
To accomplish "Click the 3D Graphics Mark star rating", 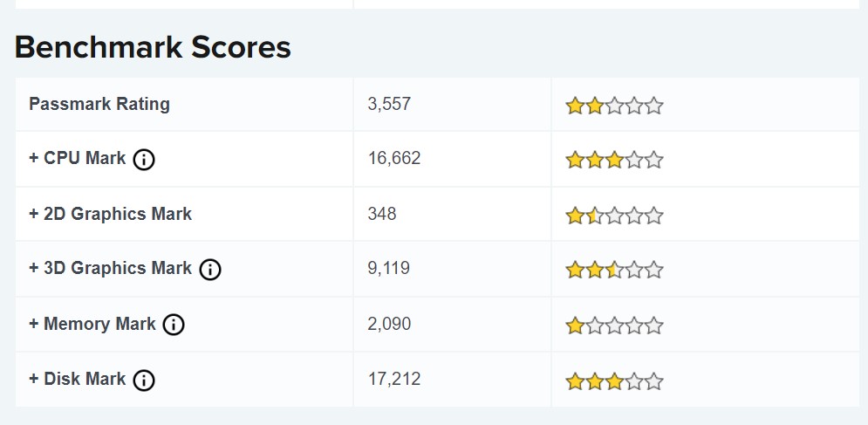I will pos(614,271).
